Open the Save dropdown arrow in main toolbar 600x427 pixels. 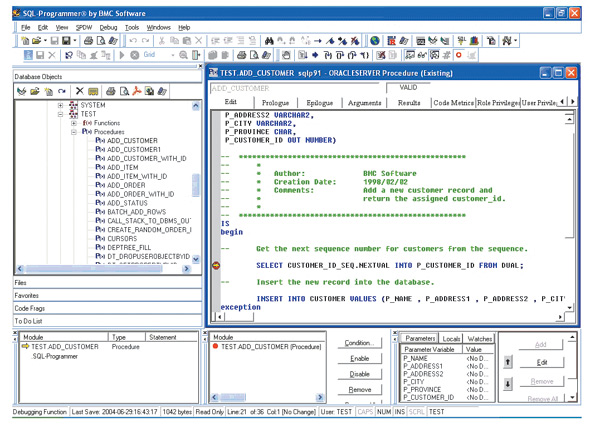[x=75, y=41]
